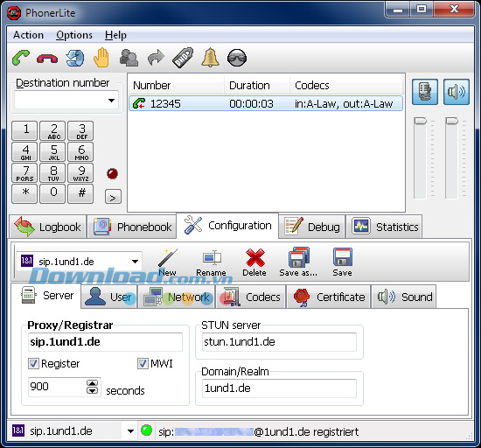Click status text '@1und1.de registriert'
Image resolution: width=481 pixels, height=448 pixels.
tap(306, 431)
